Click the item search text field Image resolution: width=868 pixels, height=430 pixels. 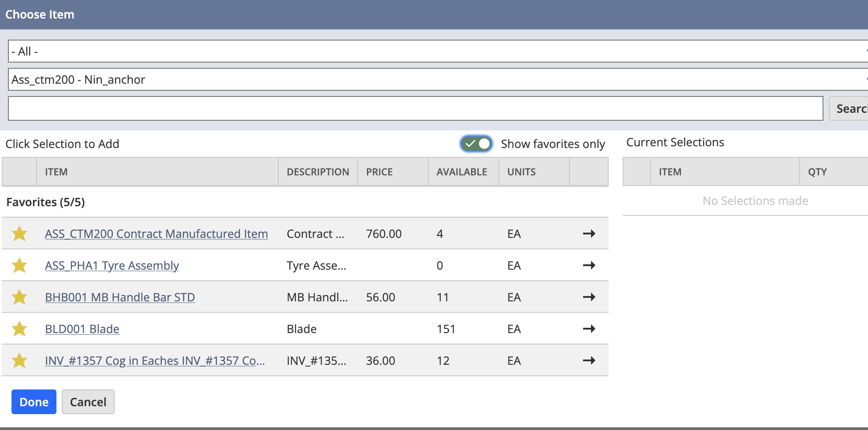415,108
